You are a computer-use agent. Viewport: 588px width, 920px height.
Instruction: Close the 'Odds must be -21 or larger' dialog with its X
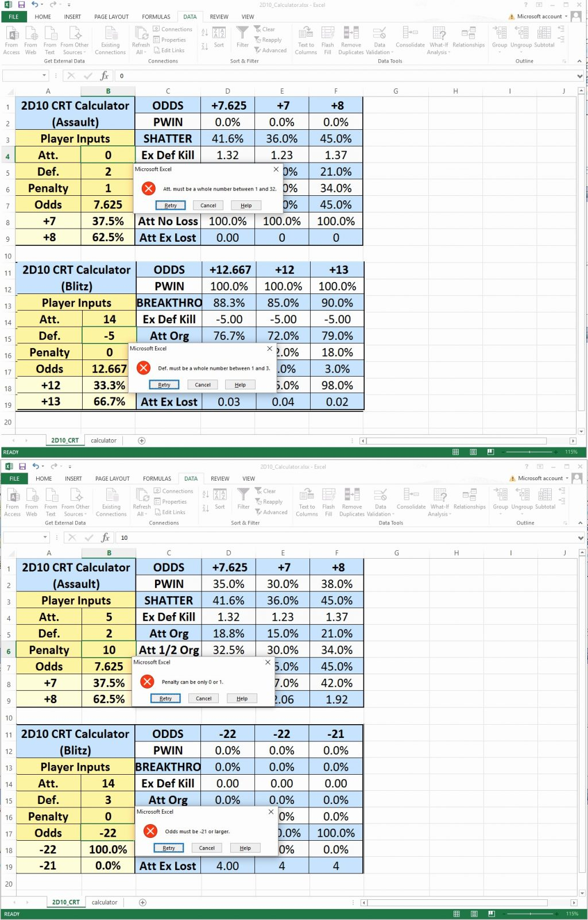click(271, 811)
